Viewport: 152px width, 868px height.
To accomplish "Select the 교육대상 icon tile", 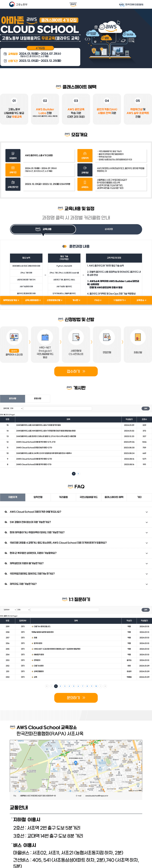I will coord(85,170).
